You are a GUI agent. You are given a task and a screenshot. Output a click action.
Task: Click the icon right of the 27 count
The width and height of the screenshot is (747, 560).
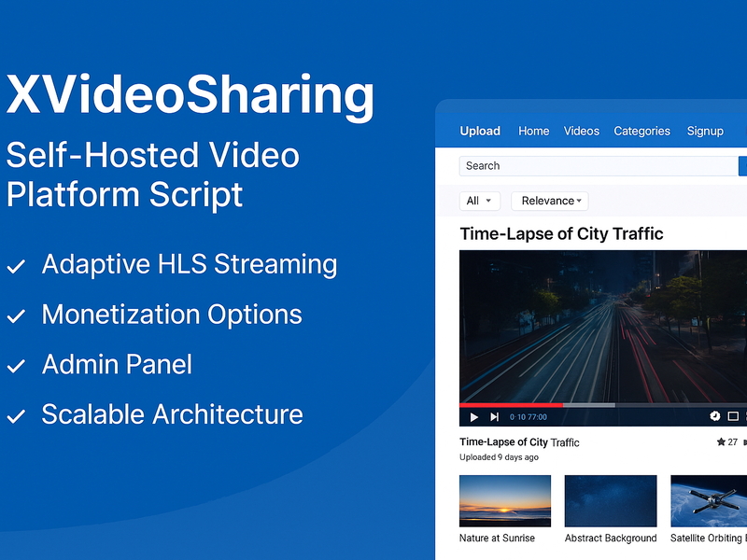744,441
